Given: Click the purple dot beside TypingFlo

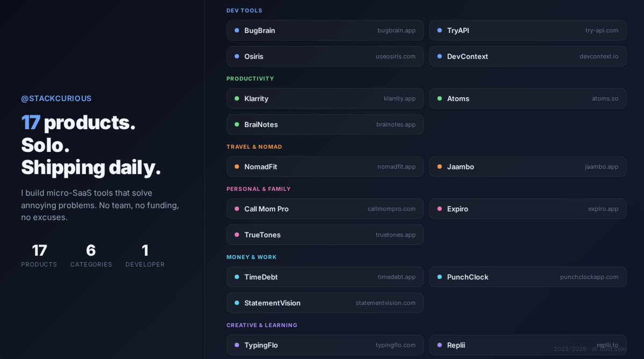Looking at the screenshot, I should (x=237, y=345).
